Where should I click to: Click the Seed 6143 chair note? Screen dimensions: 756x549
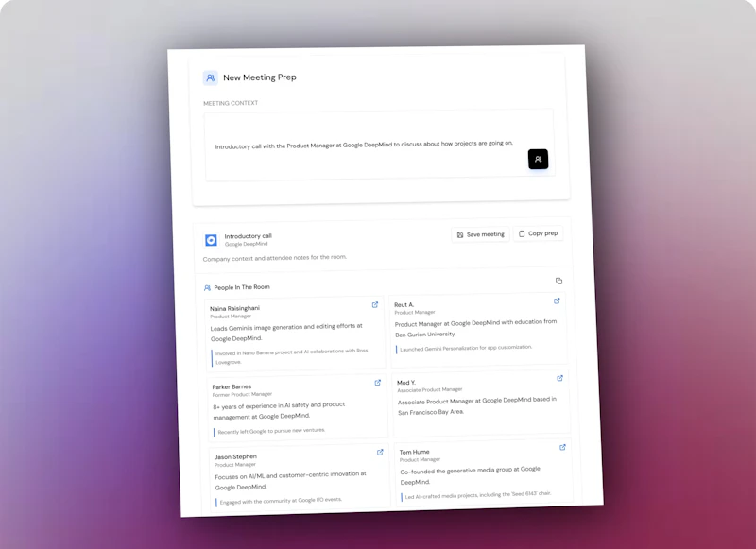click(x=478, y=495)
